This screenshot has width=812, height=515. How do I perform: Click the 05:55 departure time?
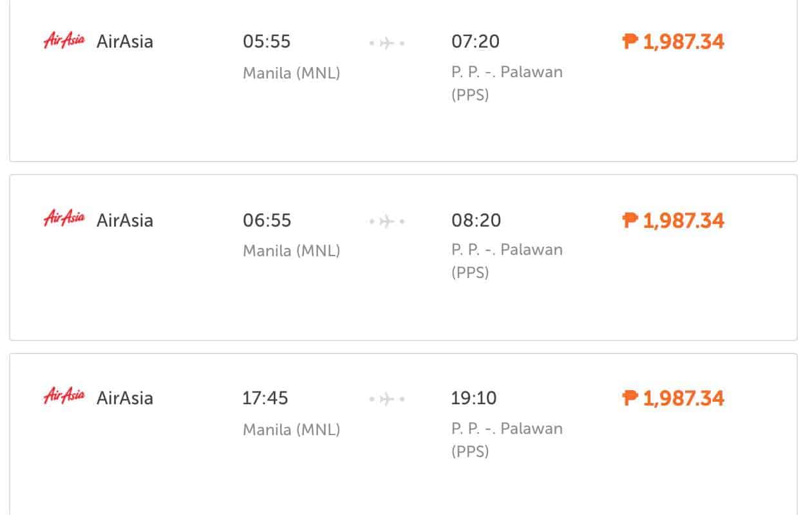pyautogui.click(x=267, y=42)
